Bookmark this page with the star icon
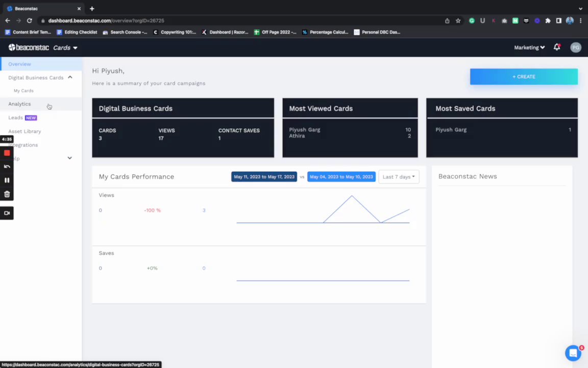This screenshot has width=588, height=368. [x=458, y=20]
